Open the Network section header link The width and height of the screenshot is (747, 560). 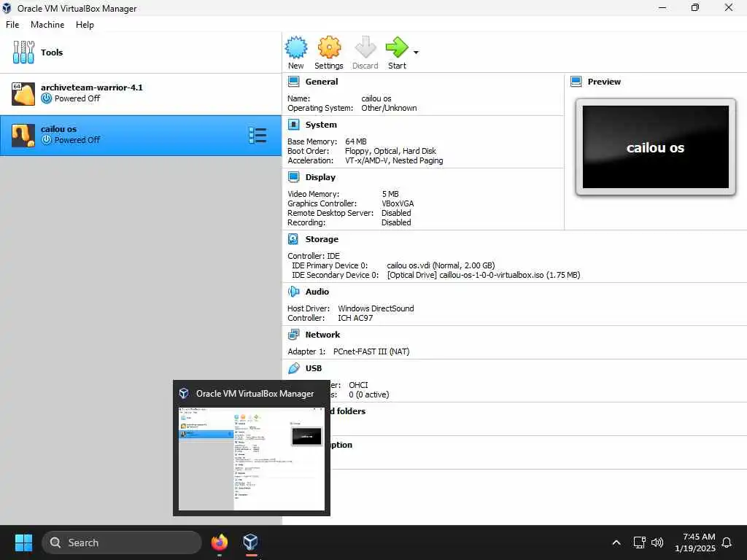click(x=322, y=335)
